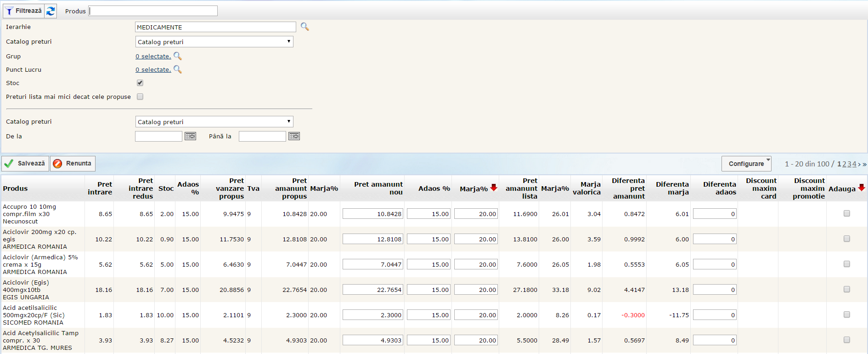Go to page 4 of results

click(854, 164)
